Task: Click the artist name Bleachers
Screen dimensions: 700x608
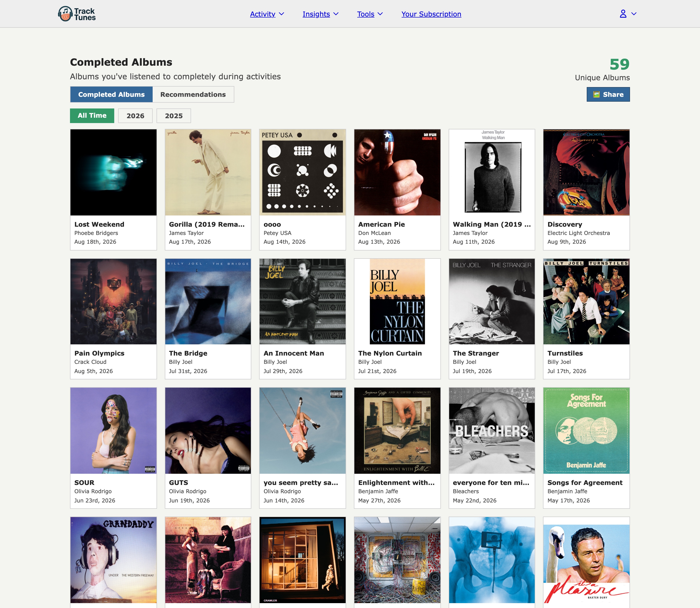Action: (466, 491)
